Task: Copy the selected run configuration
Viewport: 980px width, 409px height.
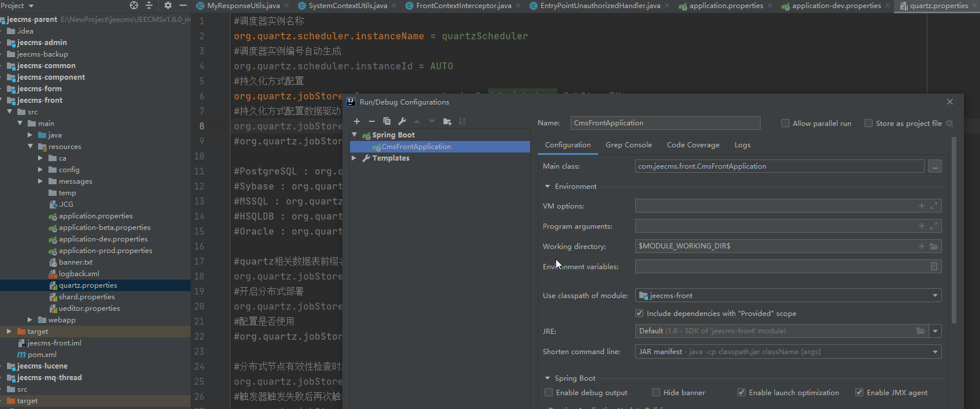Action: (x=387, y=121)
